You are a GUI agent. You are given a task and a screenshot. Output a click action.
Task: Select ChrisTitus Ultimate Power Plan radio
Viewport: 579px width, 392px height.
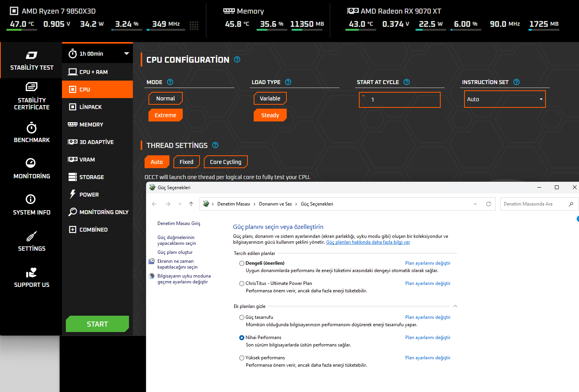tap(242, 284)
